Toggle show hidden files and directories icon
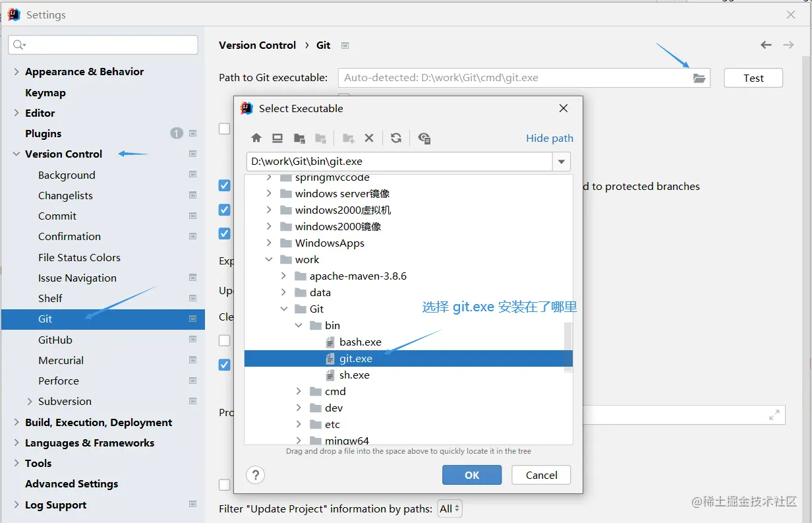Screen dimensions: 812x523 424,138
